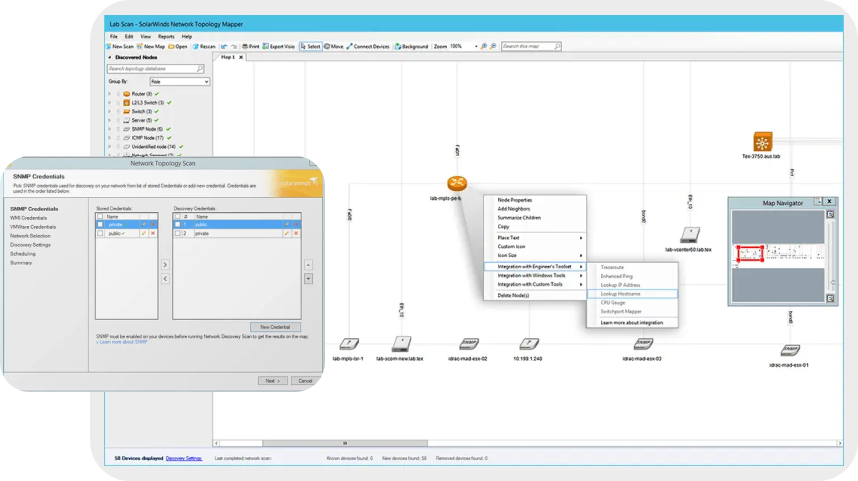The height and width of the screenshot is (481, 858).
Task: Select the lab-vcenter60.lab.tex node icon
Action: click(x=690, y=235)
